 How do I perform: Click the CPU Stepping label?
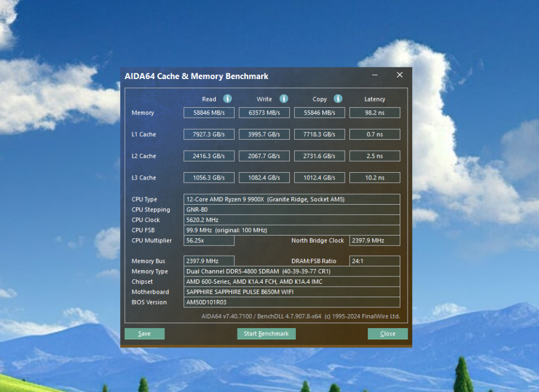tap(150, 209)
